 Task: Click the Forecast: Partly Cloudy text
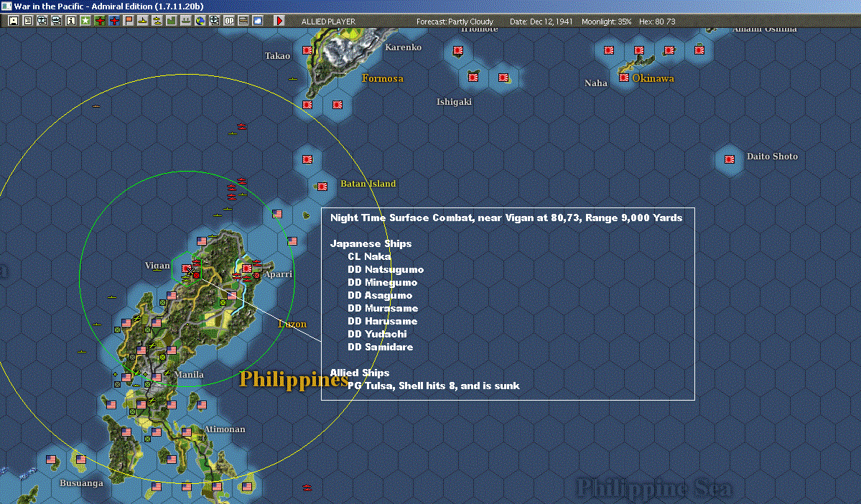click(x=455, y=22)
